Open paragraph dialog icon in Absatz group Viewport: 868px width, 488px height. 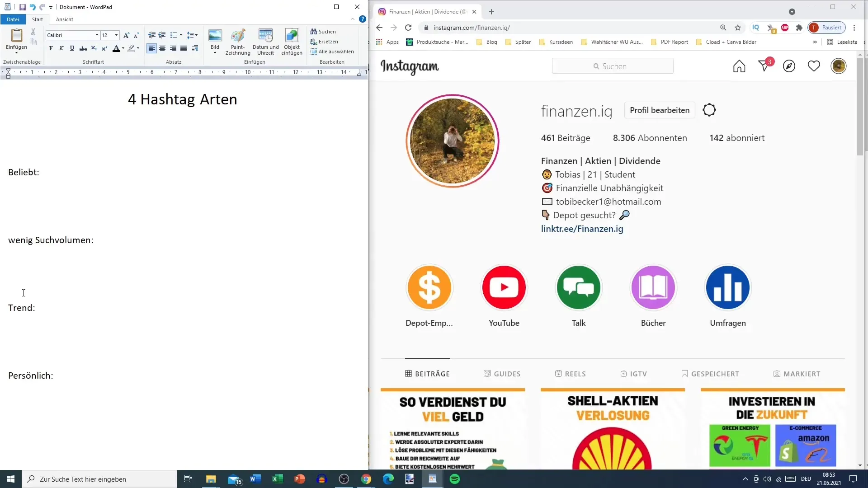tap(195, 48)
